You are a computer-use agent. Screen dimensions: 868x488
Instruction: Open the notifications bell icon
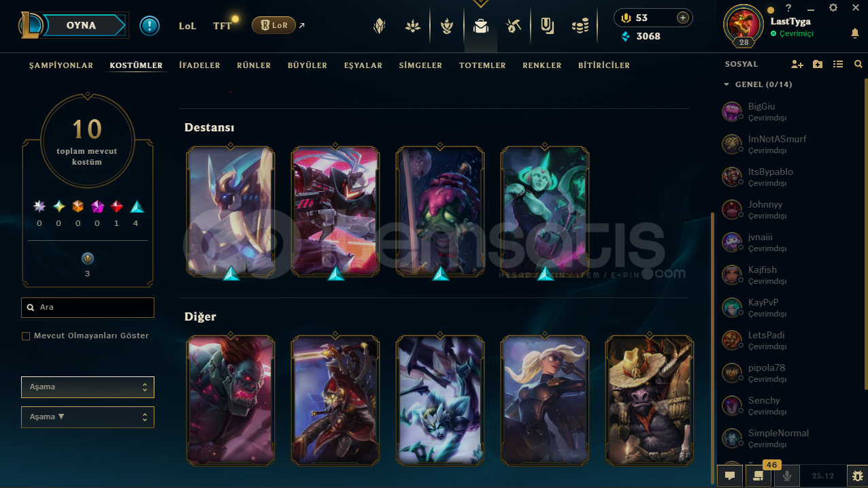click(855, 33)
